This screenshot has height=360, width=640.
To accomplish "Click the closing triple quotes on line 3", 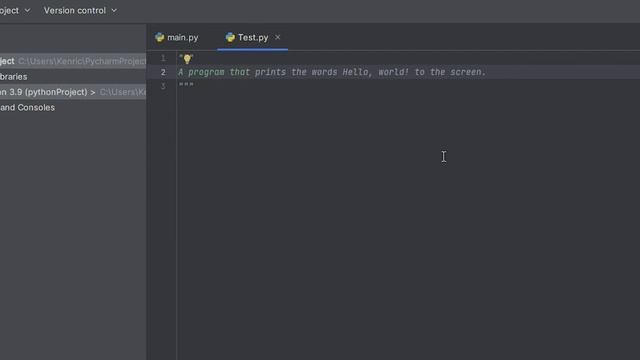I will coord(186,85).
